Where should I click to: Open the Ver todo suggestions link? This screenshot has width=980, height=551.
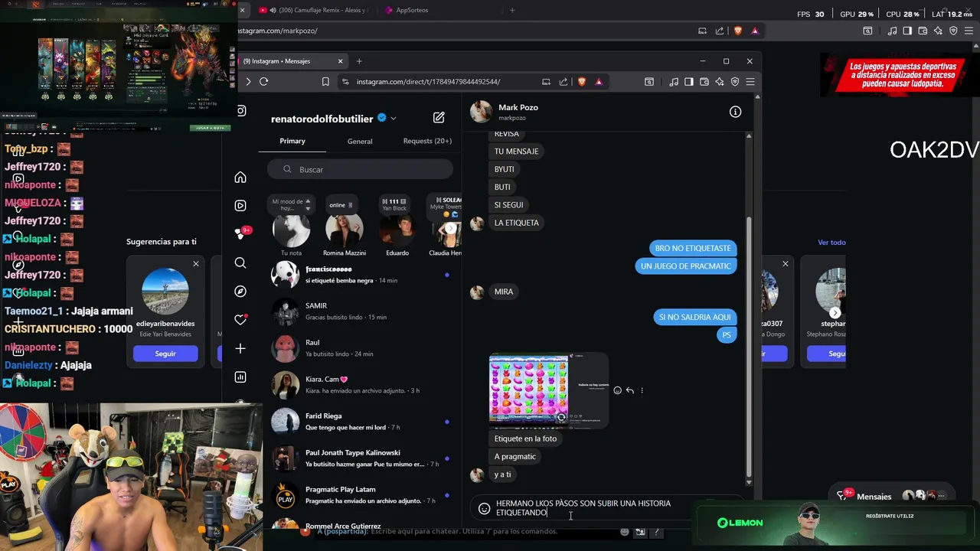click(831, 243)
